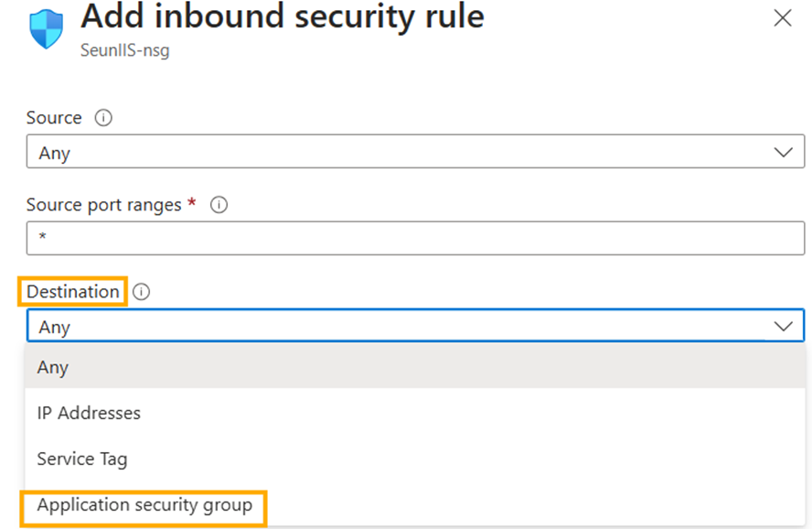812x529 pixels.
Task: Pick the Service Tag destination option
Action: pos(81,459)
